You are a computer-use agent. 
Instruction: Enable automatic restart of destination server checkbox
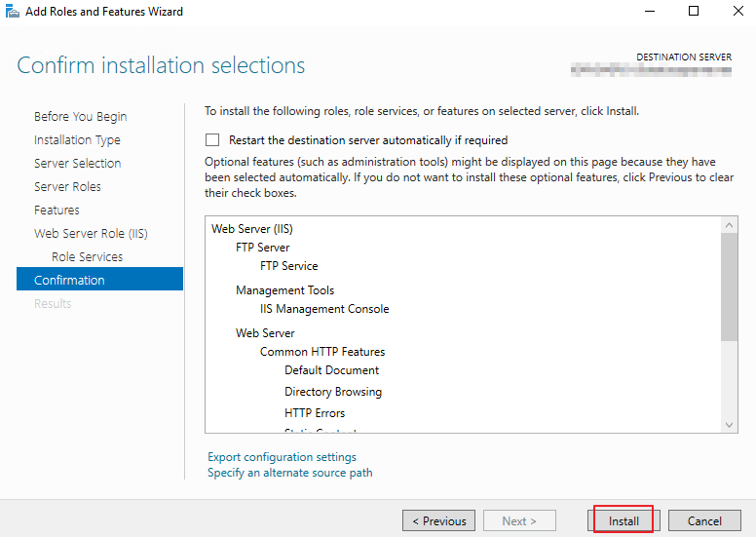212,140
